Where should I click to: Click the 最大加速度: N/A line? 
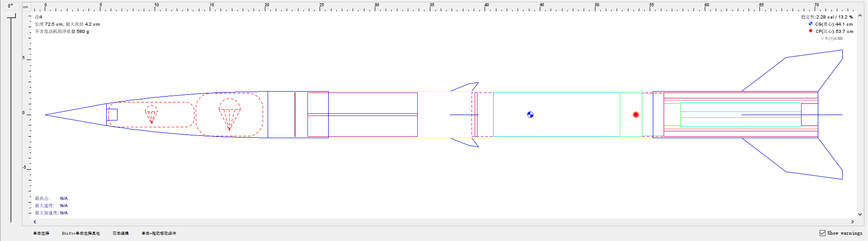[x=51, y=213]
